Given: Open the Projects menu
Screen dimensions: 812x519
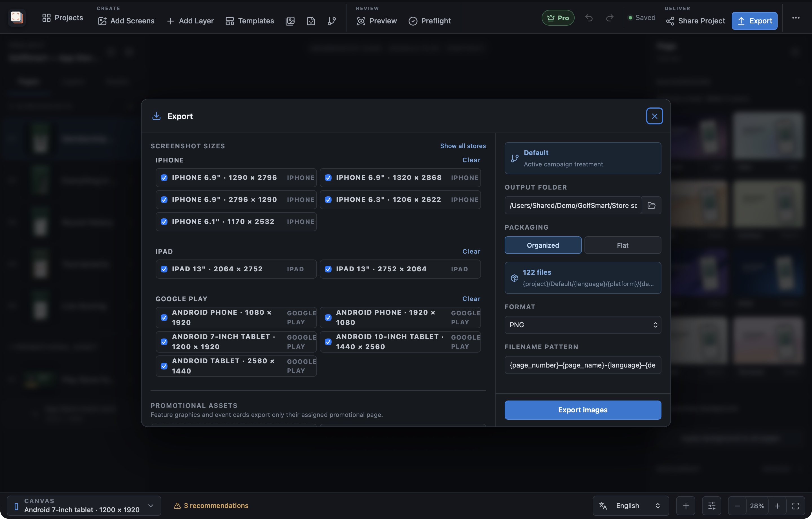Looking at the screenshot, I should 63,17.
